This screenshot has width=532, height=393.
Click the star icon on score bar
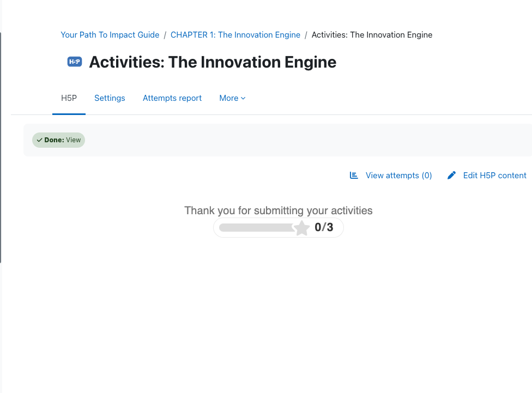pos(301,228)
